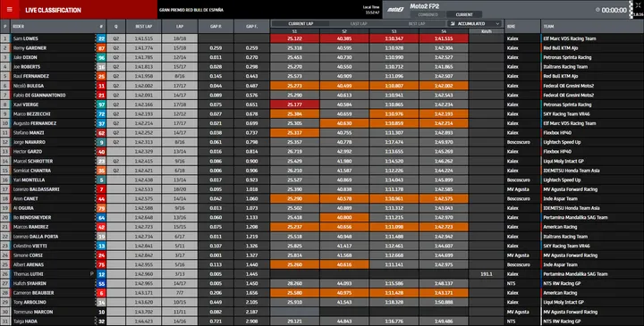The width and height of the screenshot is (644, 326).
Task: Click the Live Classification title
Action: pyautogui.click(x=53, y=10)
